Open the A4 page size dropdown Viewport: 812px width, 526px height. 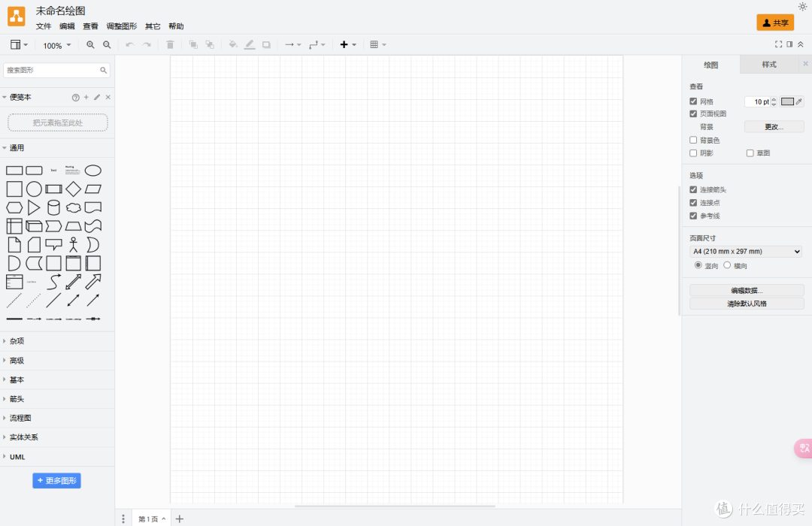(746, 252)
